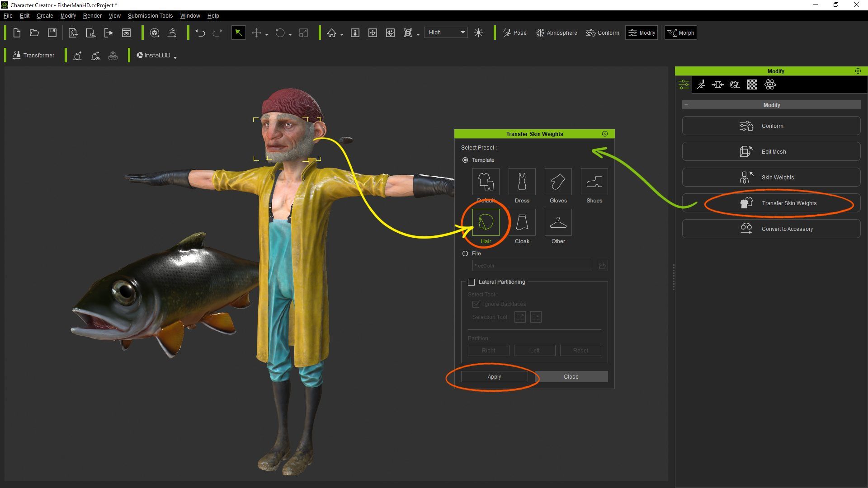
Task: Select the File radio button
Action: point(465,253)
